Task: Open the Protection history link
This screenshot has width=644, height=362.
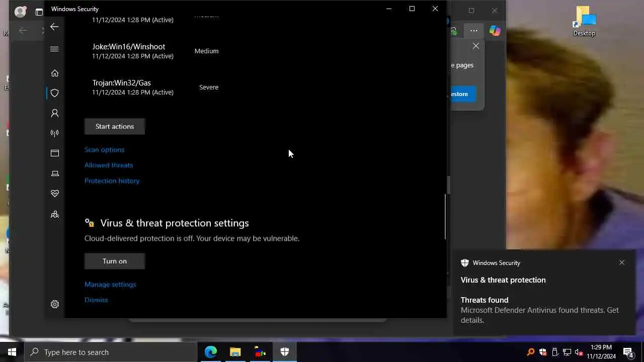Action: coord(112,181)
